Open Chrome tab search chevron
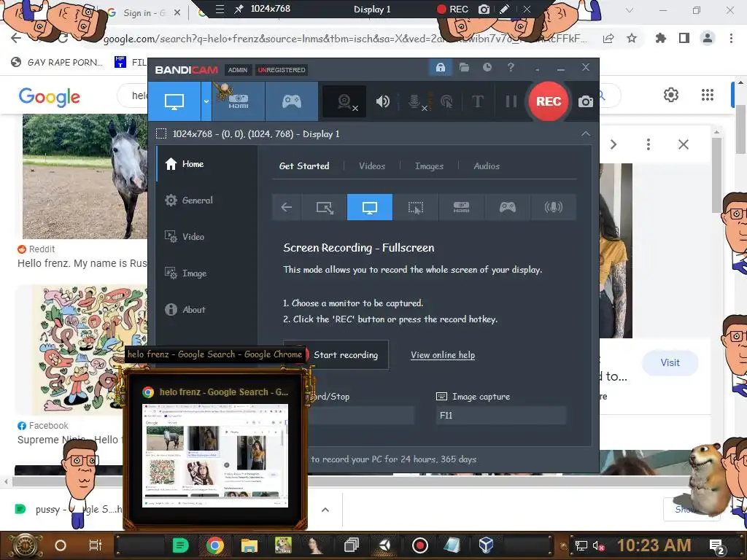The image size is (747, 560). tap(630, 10)
